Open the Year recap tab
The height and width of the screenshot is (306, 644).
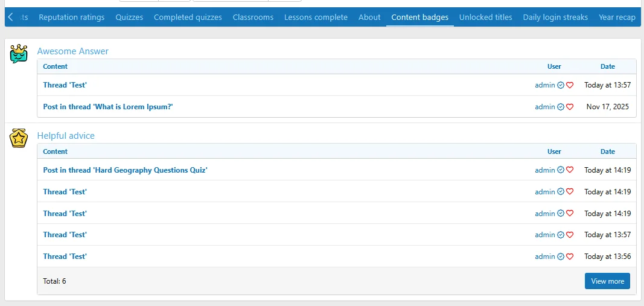(617, 18)
